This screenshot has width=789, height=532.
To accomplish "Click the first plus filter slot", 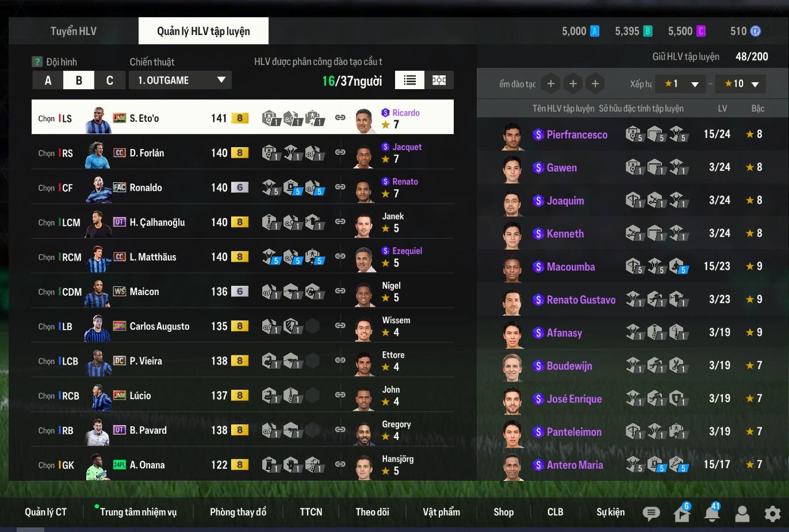I will point(551,84).
